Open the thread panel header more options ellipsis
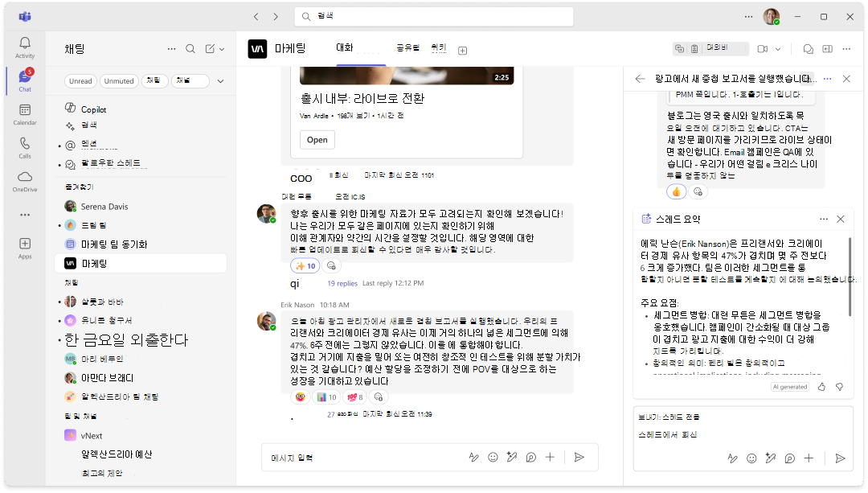The height and width of the screenshot is (493, 868). pyautogui.click(x=828, y=79)
